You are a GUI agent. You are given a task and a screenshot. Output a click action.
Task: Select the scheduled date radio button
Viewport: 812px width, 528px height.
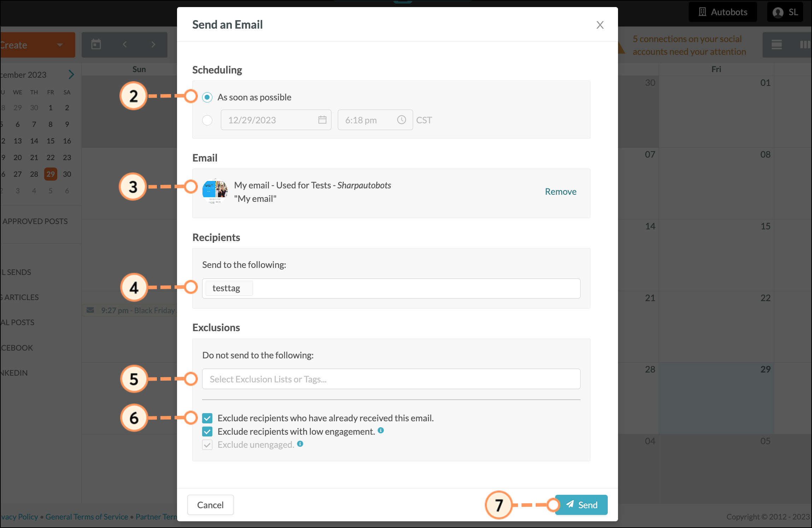click(x=207, y=120)
